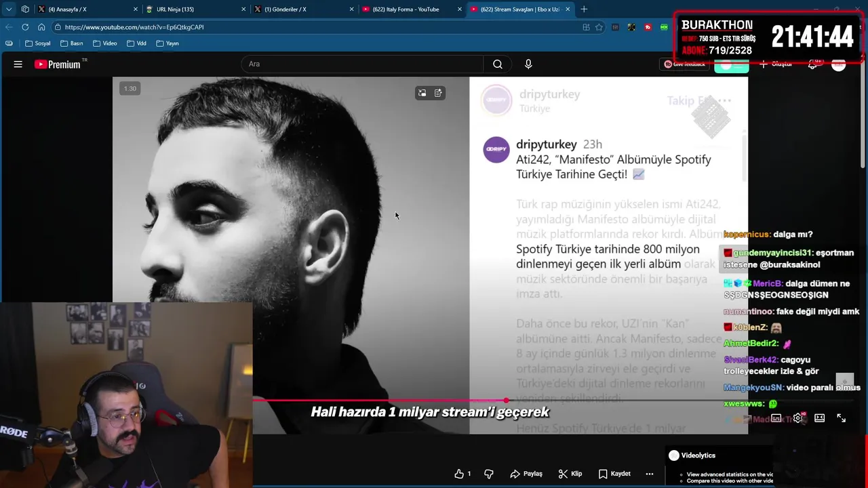868x488 pixels.
Task: Open the Vdd bookmarks folder
Action: 136,43
